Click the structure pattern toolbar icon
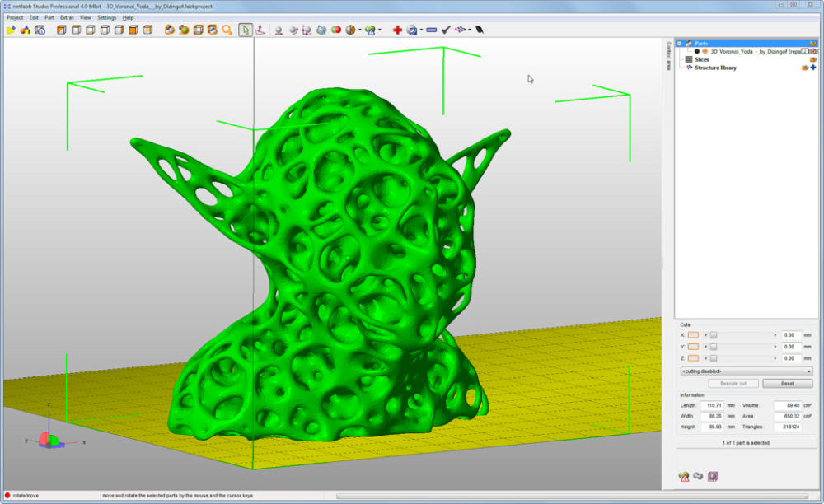The width and height of the screenshot is (824, 504). tap(461, 30)
